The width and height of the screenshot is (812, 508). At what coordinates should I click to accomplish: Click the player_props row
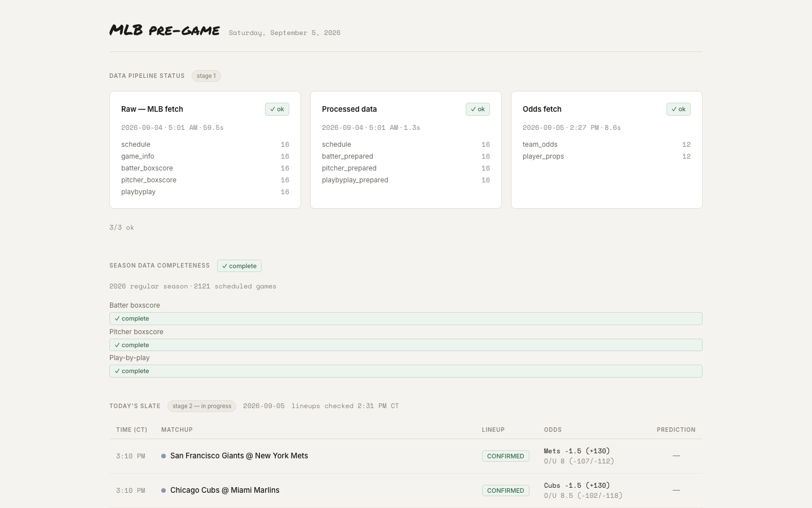click(x=607, y=156)
